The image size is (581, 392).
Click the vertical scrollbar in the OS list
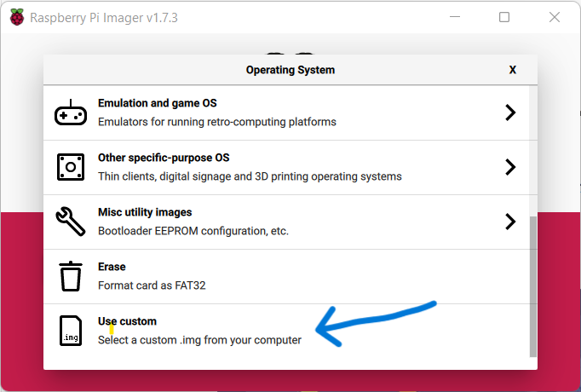point(533,285)
